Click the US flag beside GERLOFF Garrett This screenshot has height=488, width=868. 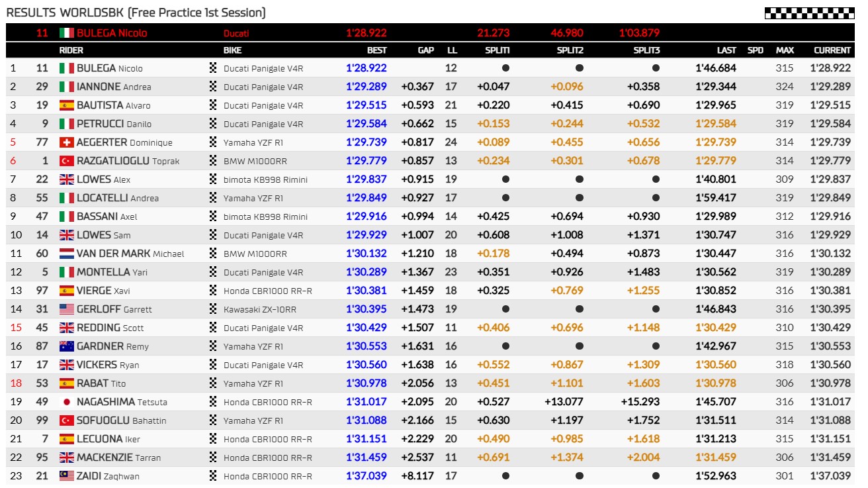pos(66,309)
